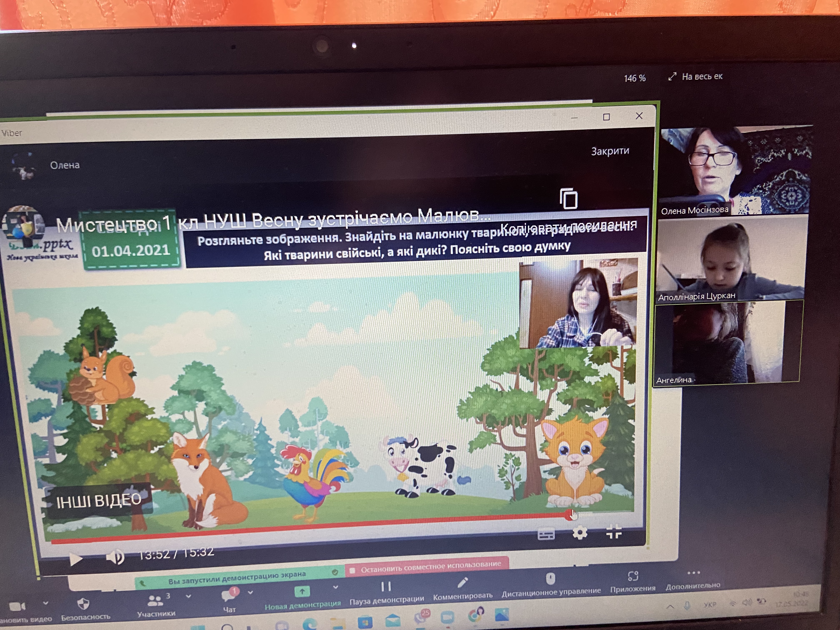Viewport: 840px width, 630px height.
Task: Minimize the Viber window
Action: 575,118
